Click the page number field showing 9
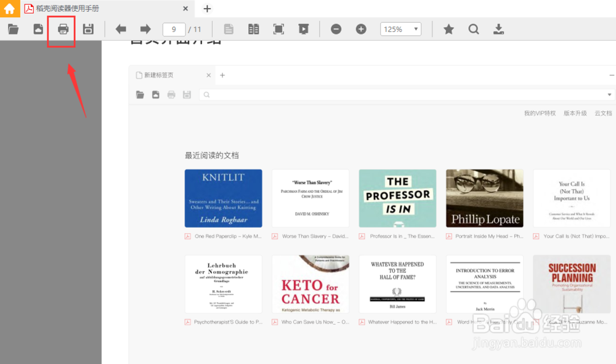Viewport: 616px width, 364px height. click(174, 29)
